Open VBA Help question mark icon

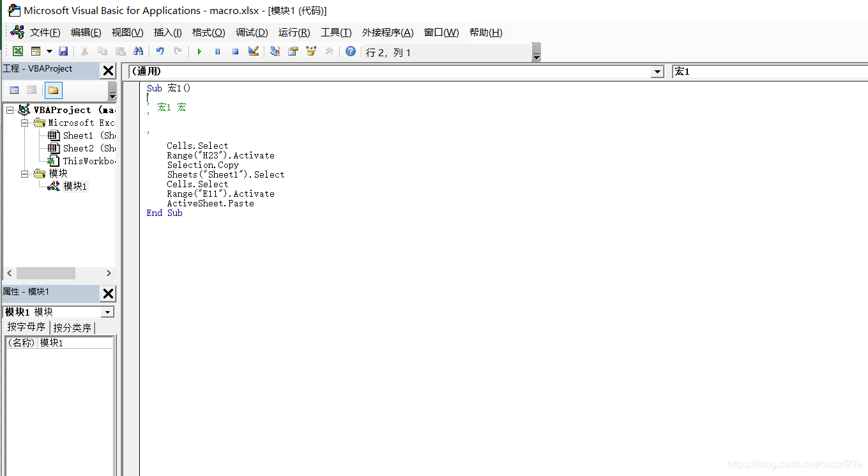pos(351,52)
